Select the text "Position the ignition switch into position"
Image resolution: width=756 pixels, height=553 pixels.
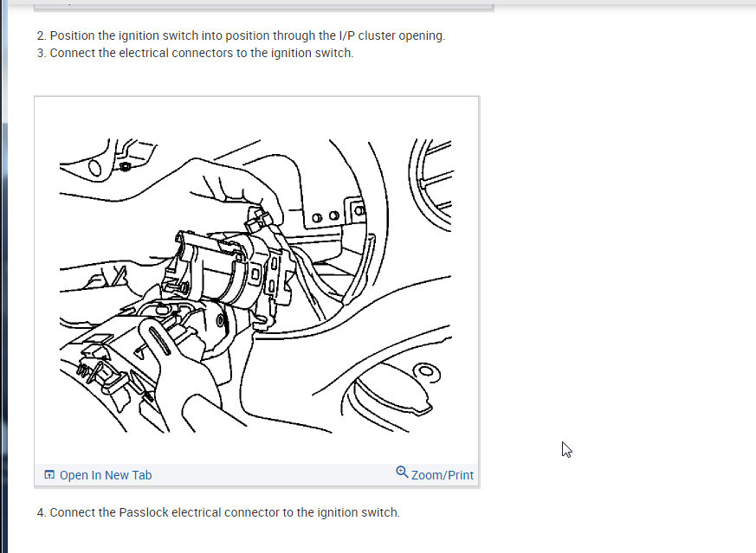160,35
